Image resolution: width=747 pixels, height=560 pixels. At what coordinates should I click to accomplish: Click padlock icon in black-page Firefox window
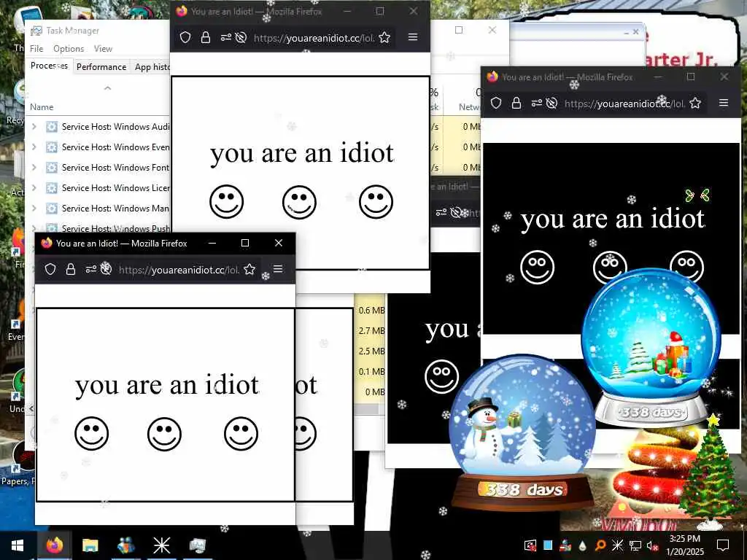(516, 103)
